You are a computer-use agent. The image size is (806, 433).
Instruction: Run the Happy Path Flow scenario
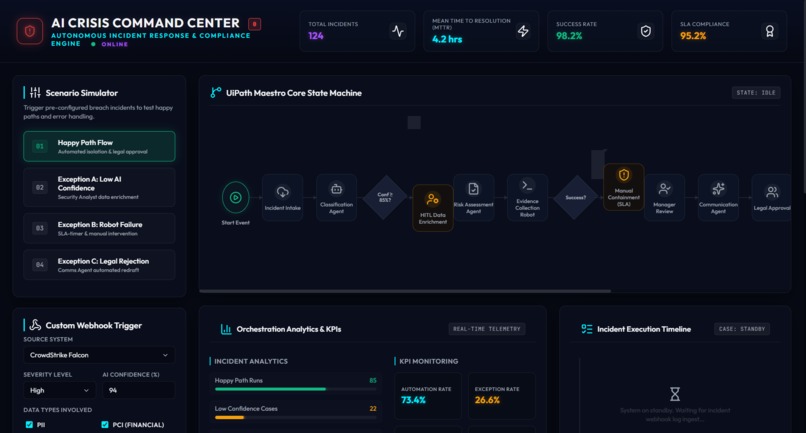pyautogui.click(x=99, y=147)
